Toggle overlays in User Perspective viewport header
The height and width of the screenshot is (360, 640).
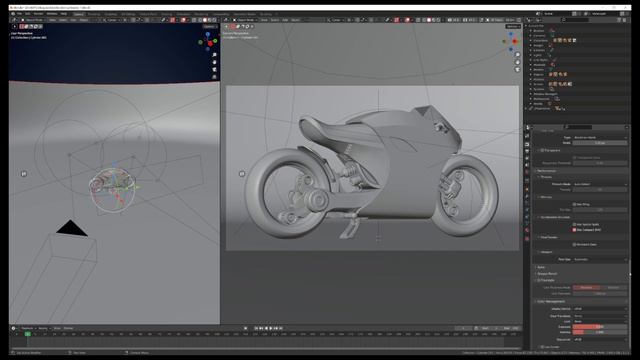tap(183, 20)
